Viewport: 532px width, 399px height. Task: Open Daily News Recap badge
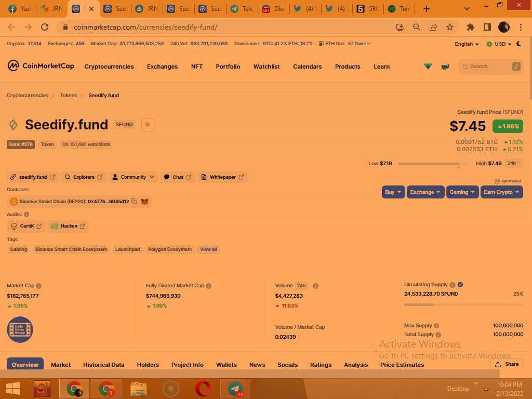click(20, 329)
